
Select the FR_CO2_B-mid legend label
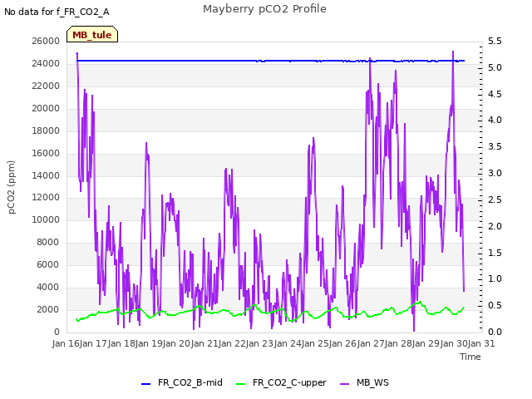click(x=190, y=382)
